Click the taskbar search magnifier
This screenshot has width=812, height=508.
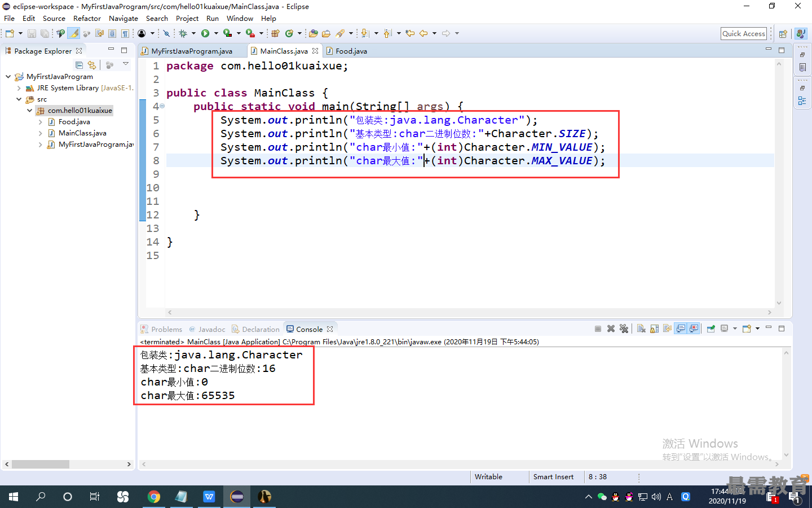point(41,497)
